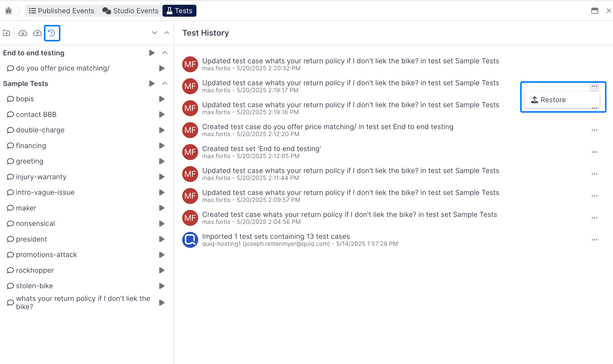Select the promotions-attack test case
Image resolution: width=613 pixels, height=364 pixels.
[x=46, y=255]
